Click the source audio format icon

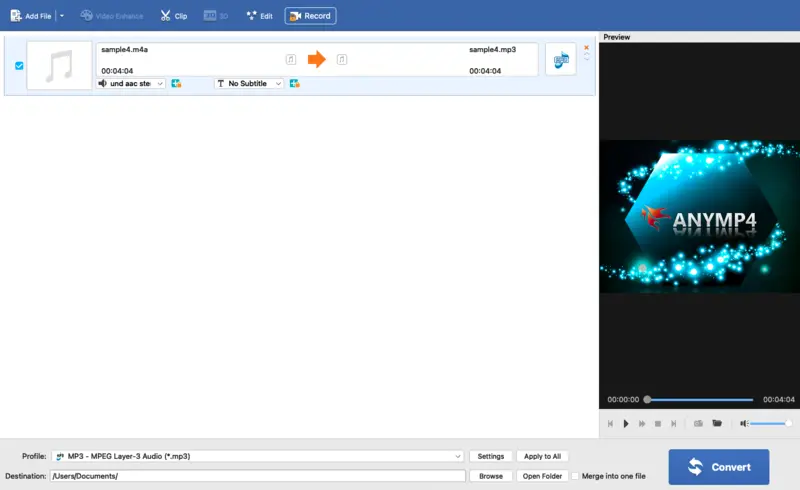[x=291, y=60]
